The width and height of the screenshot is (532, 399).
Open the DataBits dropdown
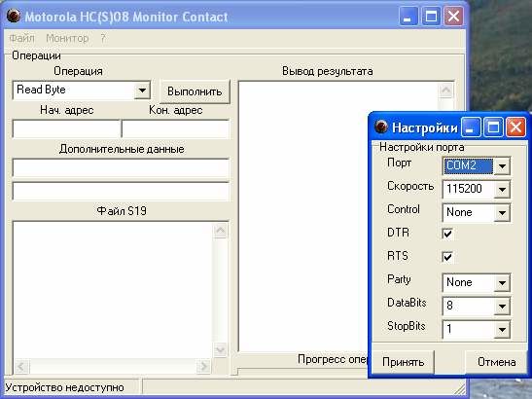click(502, 306)
